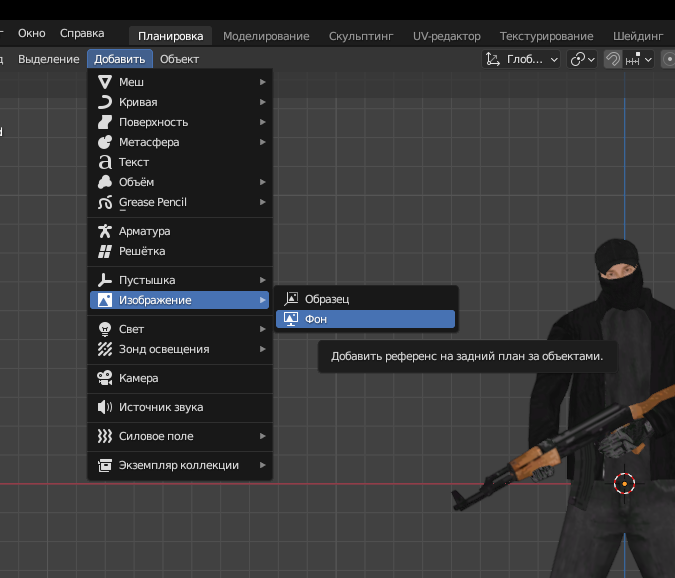Expand the Light (Свет) submenu arrow
Viewport: 675px width, 578px height.
263,329
